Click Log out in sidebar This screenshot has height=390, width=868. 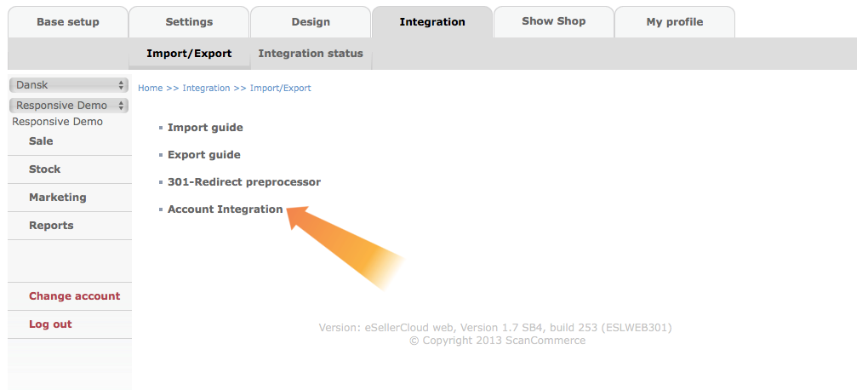pyautogui.click(x=70, y=324)
